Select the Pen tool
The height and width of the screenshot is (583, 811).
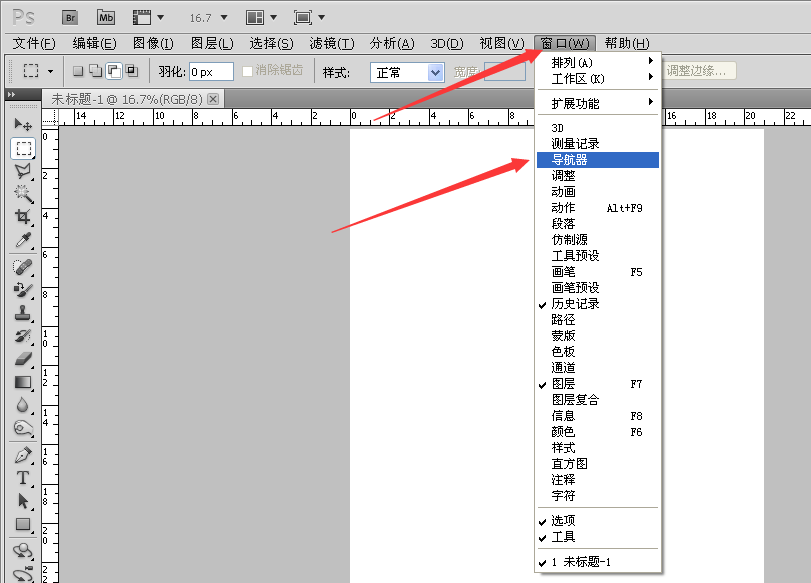tap(23, 455)
